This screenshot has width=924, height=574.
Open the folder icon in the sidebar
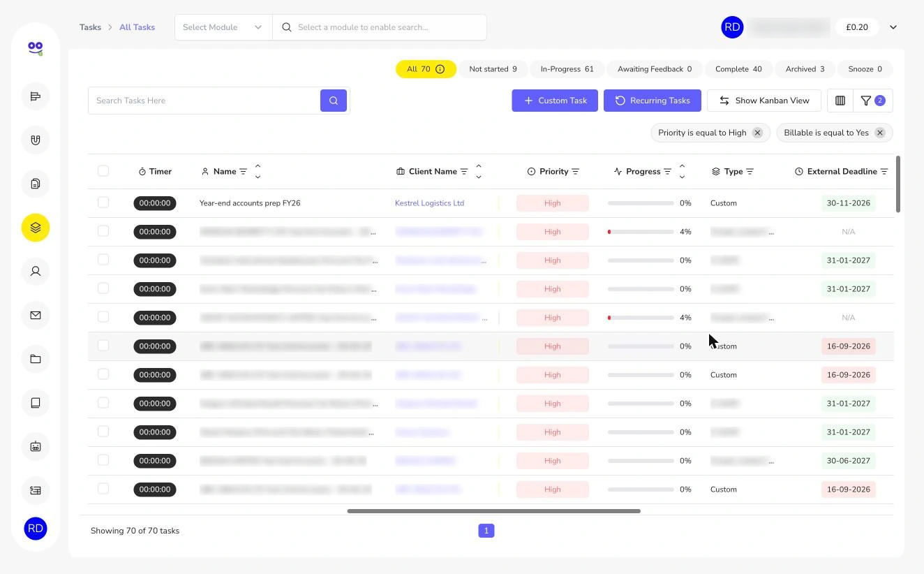pos(36,359)
